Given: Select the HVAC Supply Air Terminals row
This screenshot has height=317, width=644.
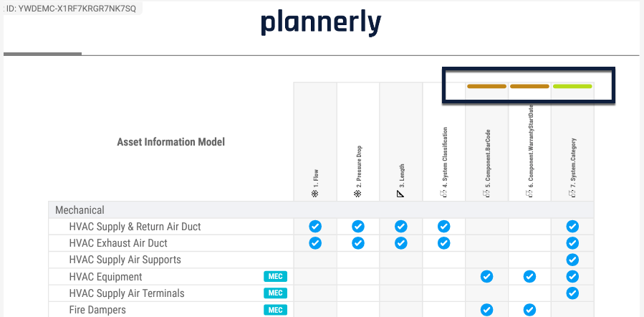Looking at the screenshot, I should click(126, 293).
